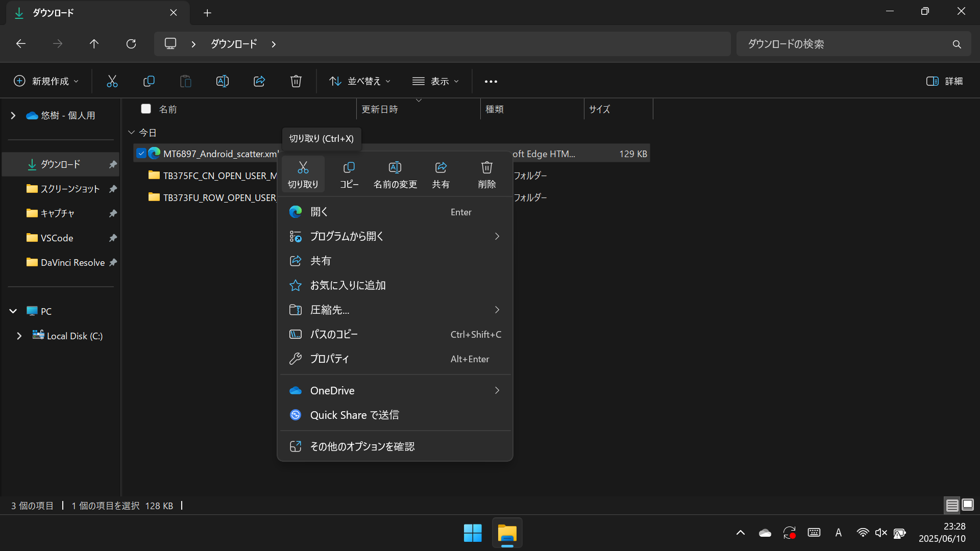
Task: Open the 新規作成 new item button
Action: coord(46,81)
